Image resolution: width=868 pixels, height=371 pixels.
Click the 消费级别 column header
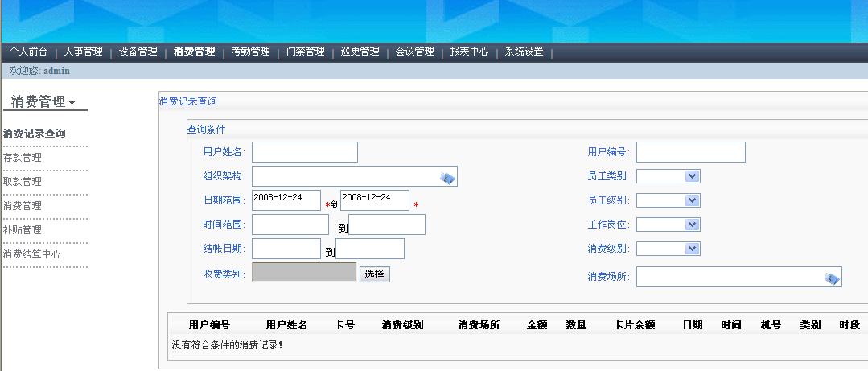[402, 325]
